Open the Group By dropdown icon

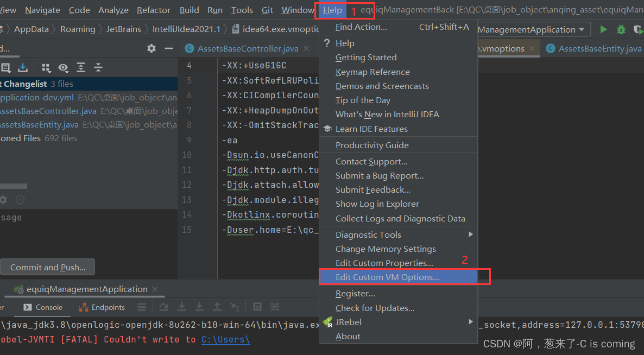(x=46, y=68)
